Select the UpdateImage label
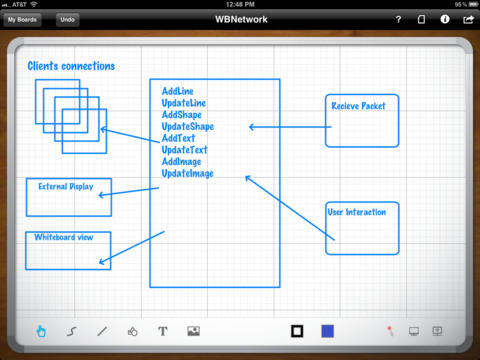Viewport: 480px width, 360px height. [x=187, y=173]
